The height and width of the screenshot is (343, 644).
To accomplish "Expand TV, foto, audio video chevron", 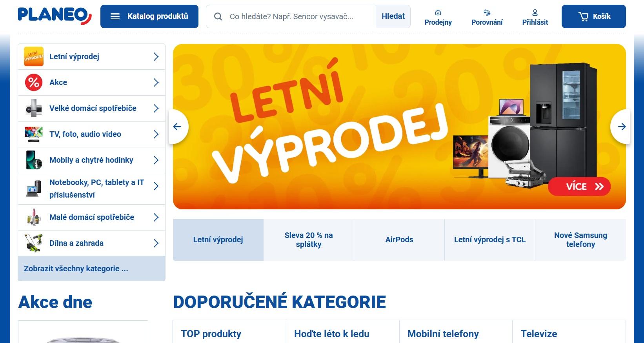I will coord(156,134).
